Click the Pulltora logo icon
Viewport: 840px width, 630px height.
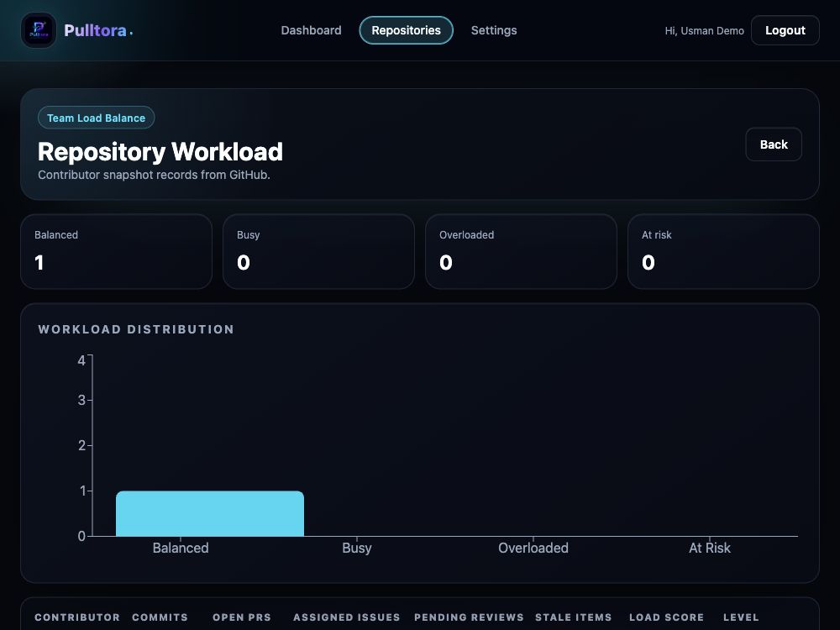[x=39, y=30]
